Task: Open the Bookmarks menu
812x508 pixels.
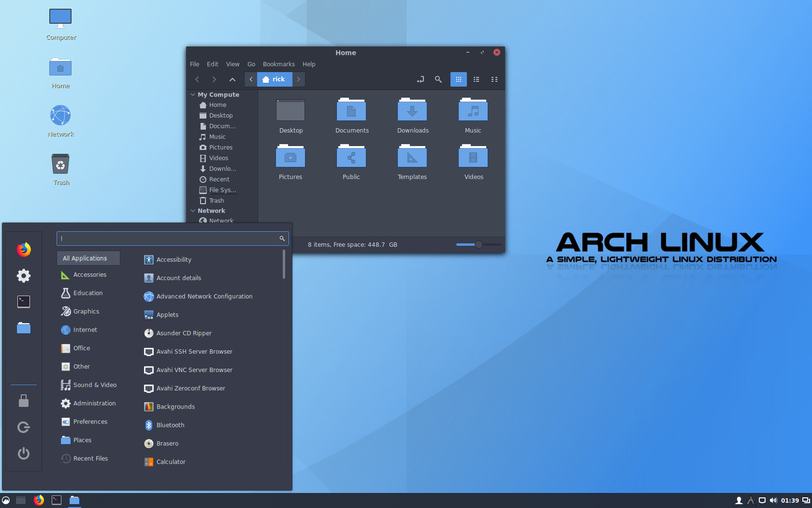Action: pyautogui.click(x=279, y=64)
